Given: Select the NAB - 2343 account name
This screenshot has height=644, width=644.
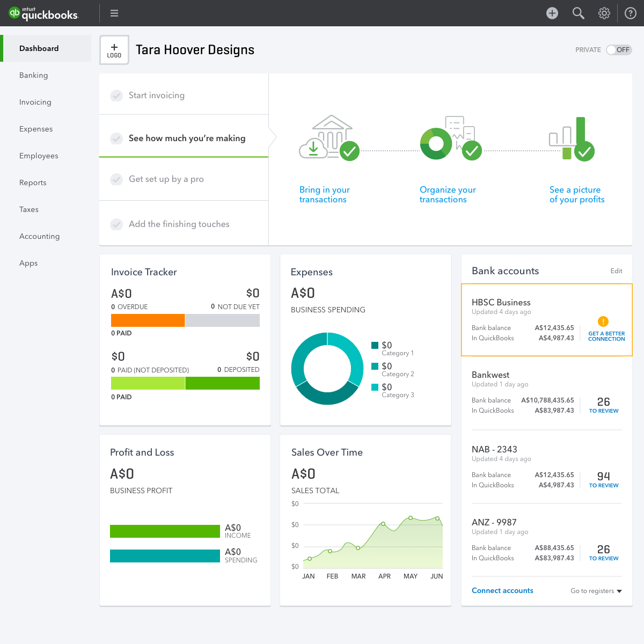Looking at the screenshot, I should [494, 449].
